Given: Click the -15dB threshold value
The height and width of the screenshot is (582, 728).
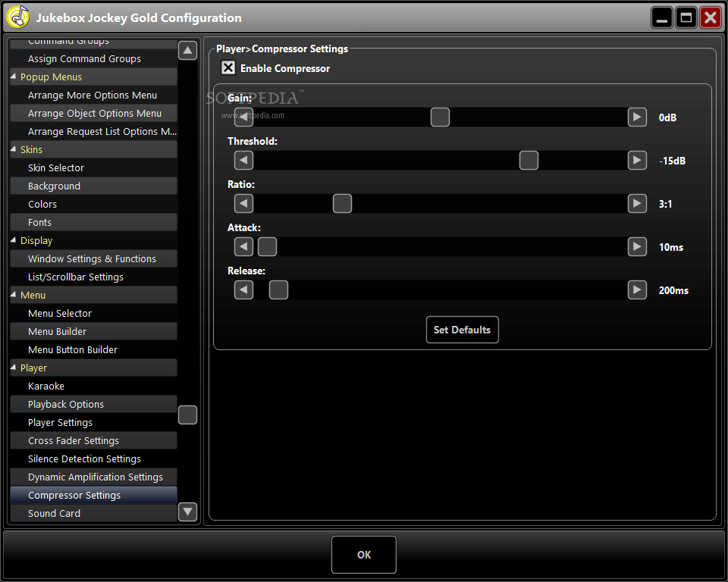Looking at the screenshot, I should tap(673, 161).
